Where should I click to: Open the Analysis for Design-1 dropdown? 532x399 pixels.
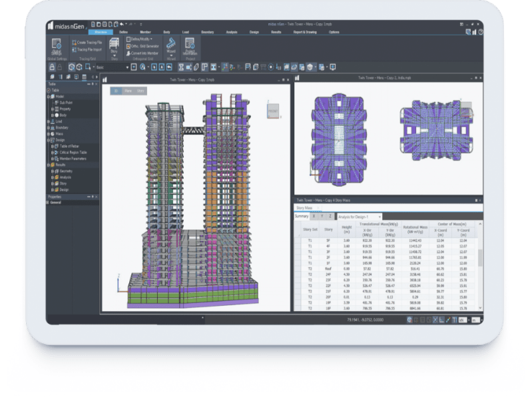(x=360, y=216)
